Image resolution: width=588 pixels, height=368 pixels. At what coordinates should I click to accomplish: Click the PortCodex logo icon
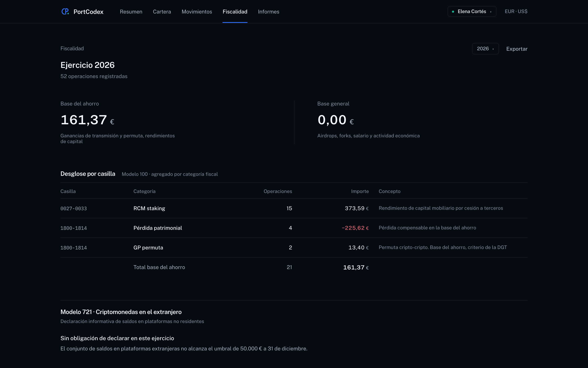(x=65, y=11)
